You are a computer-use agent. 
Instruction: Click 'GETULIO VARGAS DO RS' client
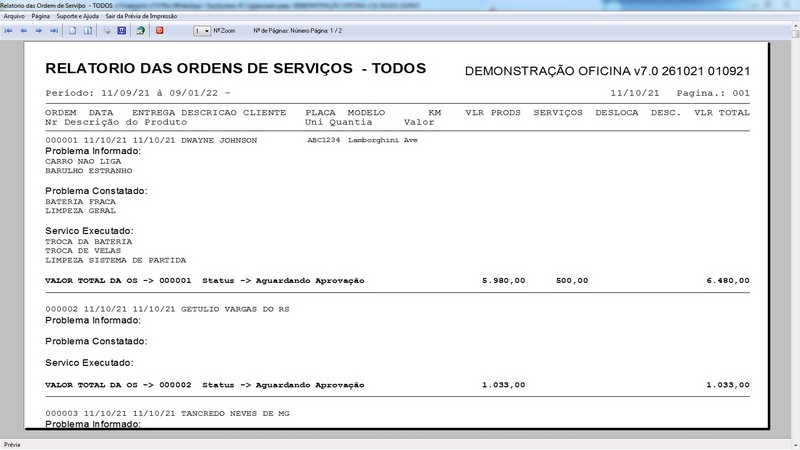(235, 309)
